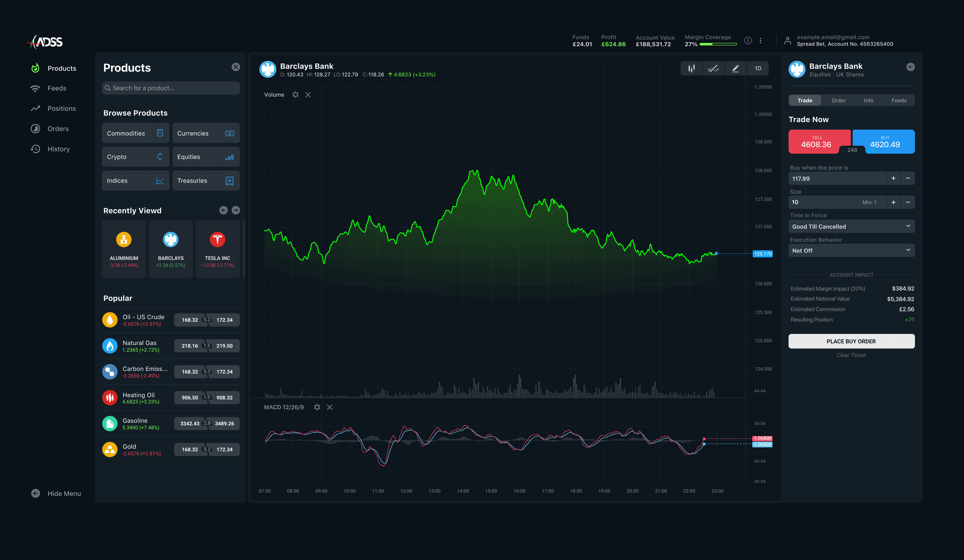Open Volume indicator settings gear

pos(295,95)
